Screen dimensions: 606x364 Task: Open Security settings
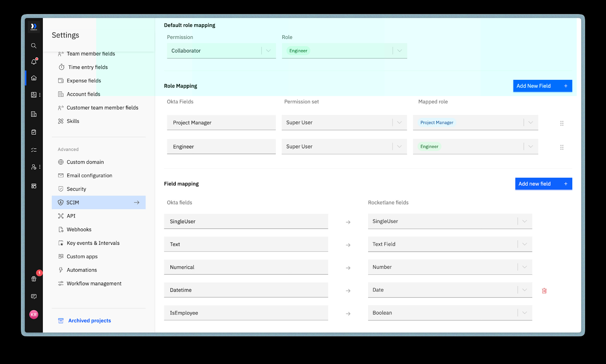coord(76,189)
